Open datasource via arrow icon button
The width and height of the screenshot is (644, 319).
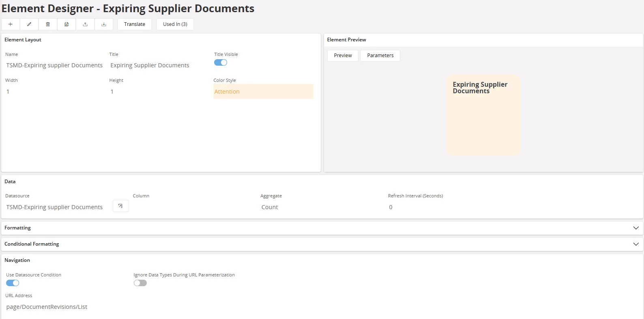[120, 206]
